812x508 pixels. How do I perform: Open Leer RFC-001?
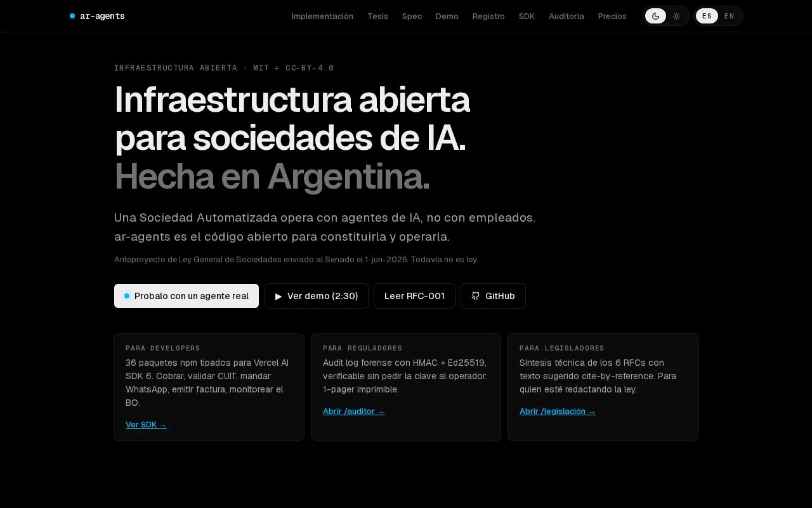pyautogui.click(x=414, y=296)
